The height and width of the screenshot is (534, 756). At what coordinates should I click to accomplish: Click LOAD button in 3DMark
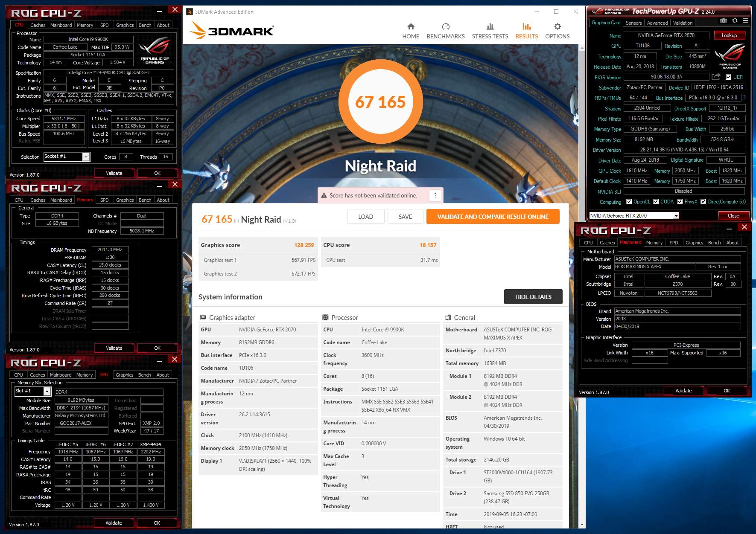[365, 217]
